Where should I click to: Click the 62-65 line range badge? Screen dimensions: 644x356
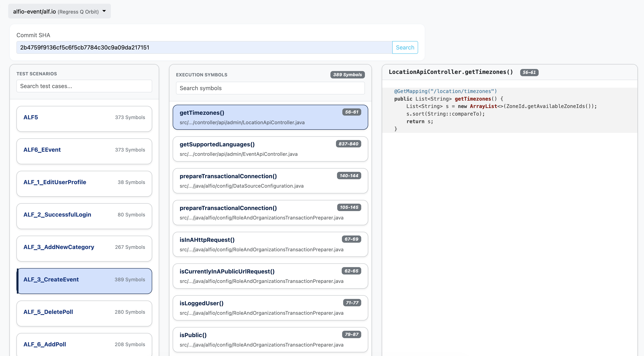pyautogui.click(x=351, y=271)
